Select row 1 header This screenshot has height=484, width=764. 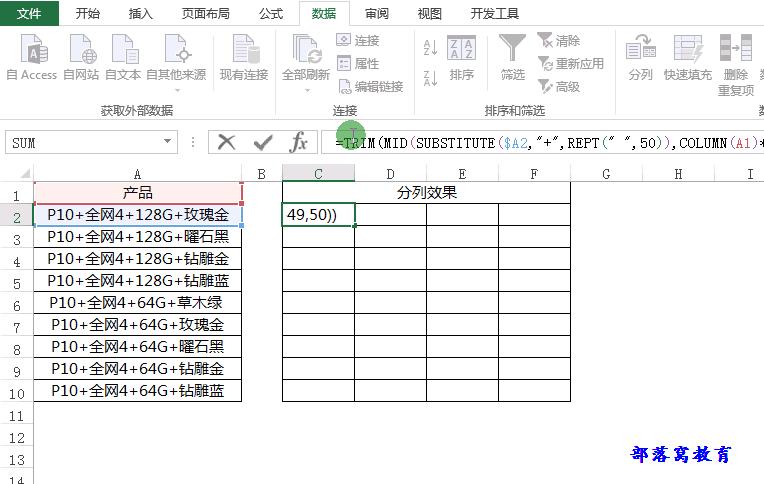(17, 195)
